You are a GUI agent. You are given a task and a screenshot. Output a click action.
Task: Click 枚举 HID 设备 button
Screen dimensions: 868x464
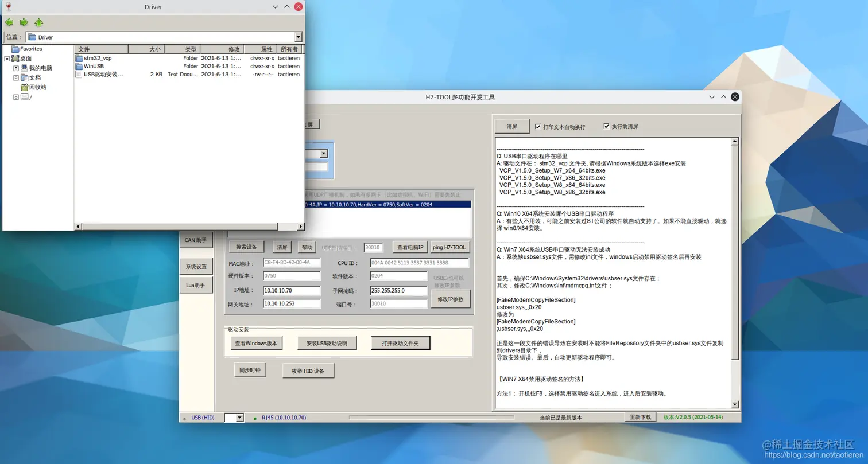tap(308, 371)
